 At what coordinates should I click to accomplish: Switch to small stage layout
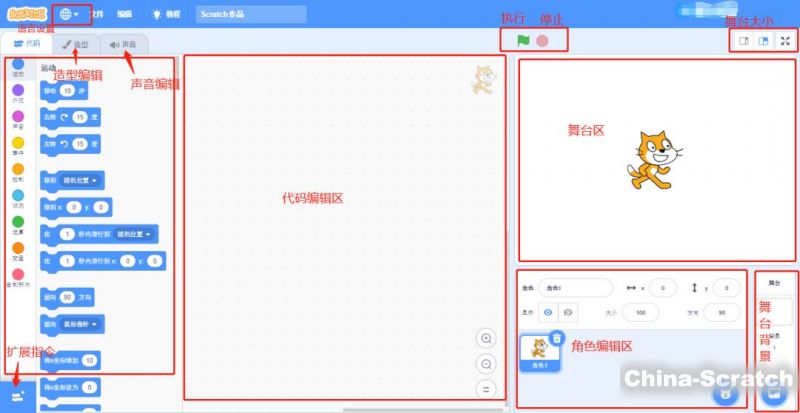coord(743,41)
